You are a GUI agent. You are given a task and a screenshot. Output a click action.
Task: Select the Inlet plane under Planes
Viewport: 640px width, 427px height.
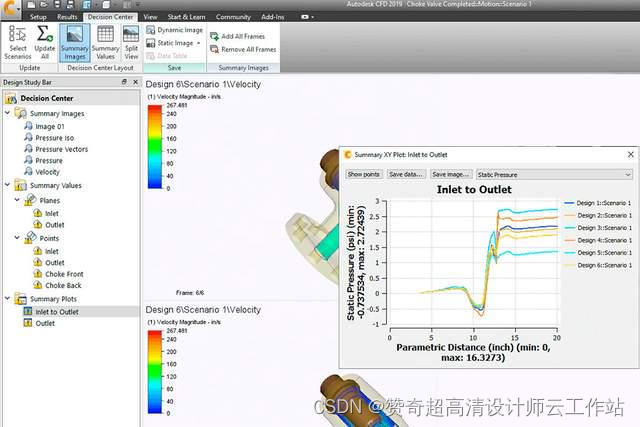click(46, 214)
